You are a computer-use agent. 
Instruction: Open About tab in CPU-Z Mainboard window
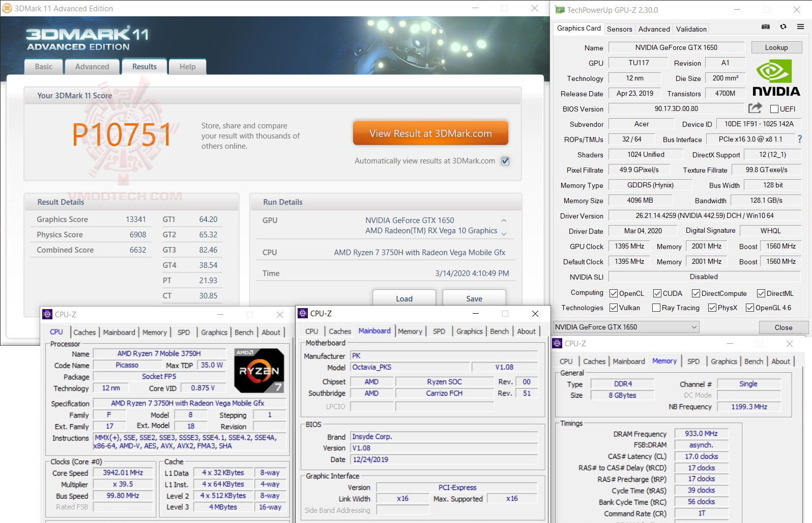coord(526,332)
